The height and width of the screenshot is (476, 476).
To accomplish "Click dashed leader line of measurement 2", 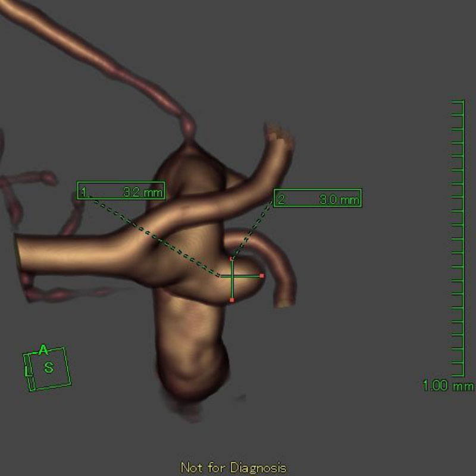I will 253,230.
